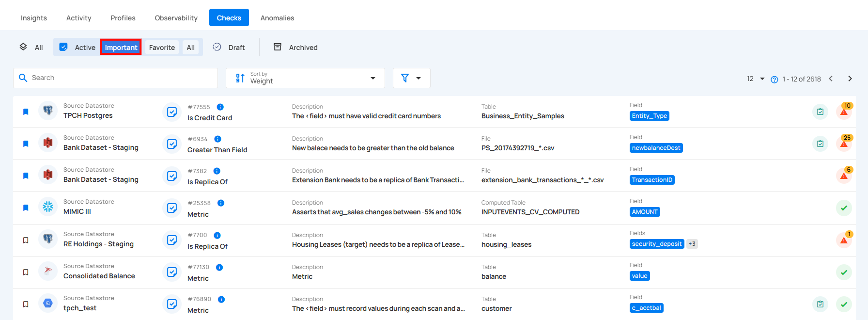Click the Consolidated Balance datastore icon

tap(48, 271)
